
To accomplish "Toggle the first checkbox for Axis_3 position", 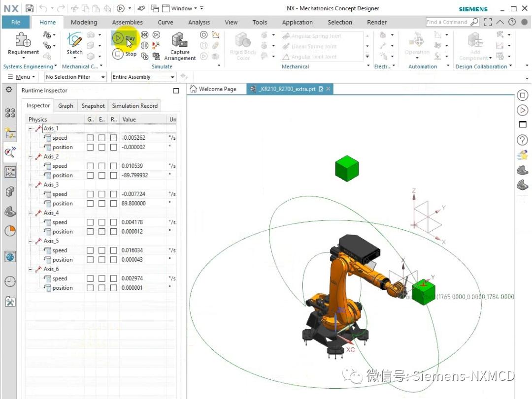I will 90,204.
